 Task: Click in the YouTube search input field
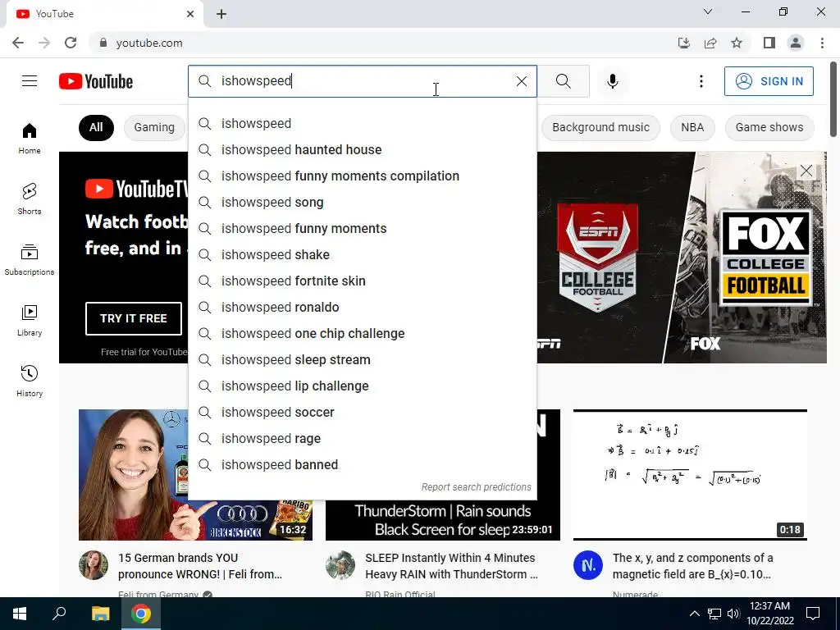[x=362, y=81]
